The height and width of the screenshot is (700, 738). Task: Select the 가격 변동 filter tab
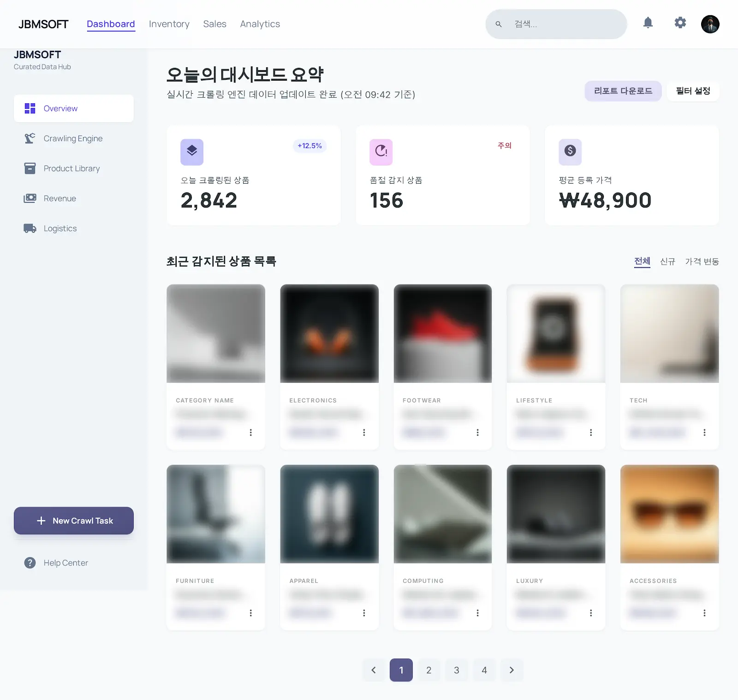(702, 261)
